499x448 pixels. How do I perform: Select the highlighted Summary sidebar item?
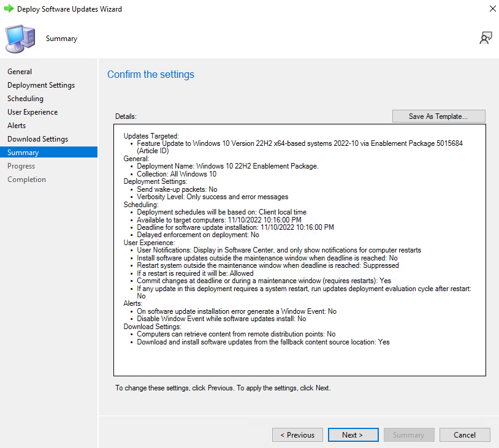tap(48, 153)
